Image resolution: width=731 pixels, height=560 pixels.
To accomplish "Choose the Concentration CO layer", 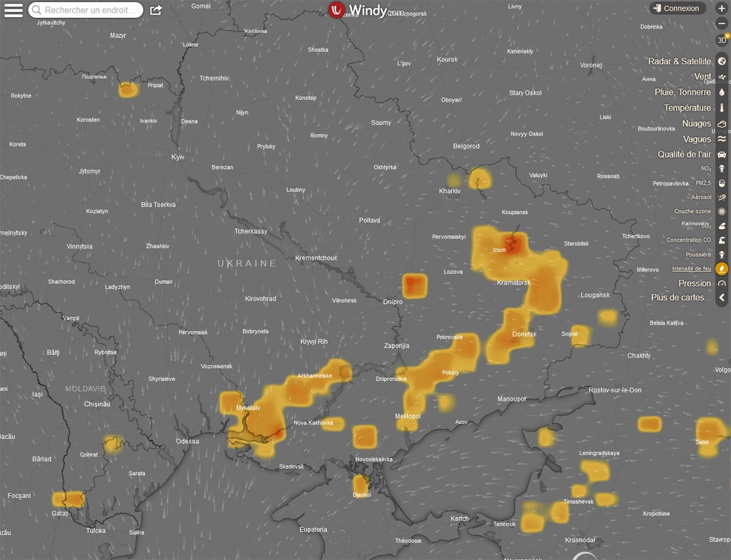I will pyautogui.click(x=722, y=240).
